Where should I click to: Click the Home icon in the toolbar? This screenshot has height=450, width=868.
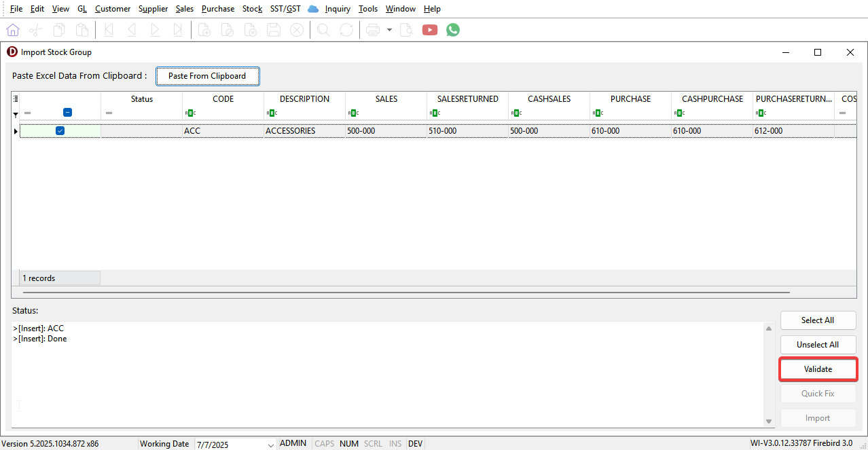(13, 30)
